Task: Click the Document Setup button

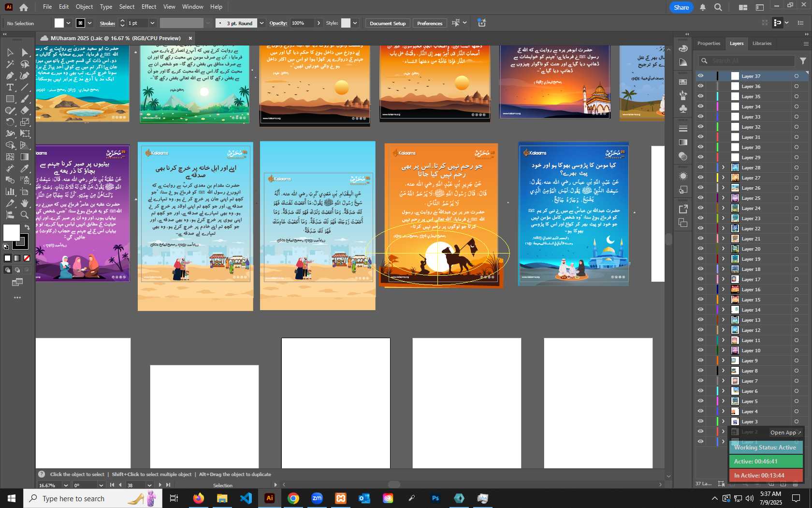Action: click(x=388, y=23)
